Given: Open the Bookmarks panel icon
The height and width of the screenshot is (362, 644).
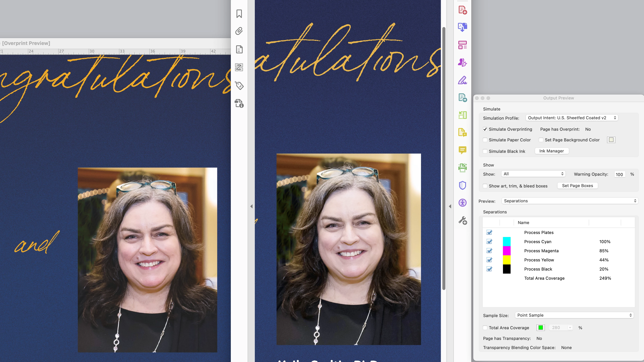Looking at the screenshot, I should pos(239,14).
